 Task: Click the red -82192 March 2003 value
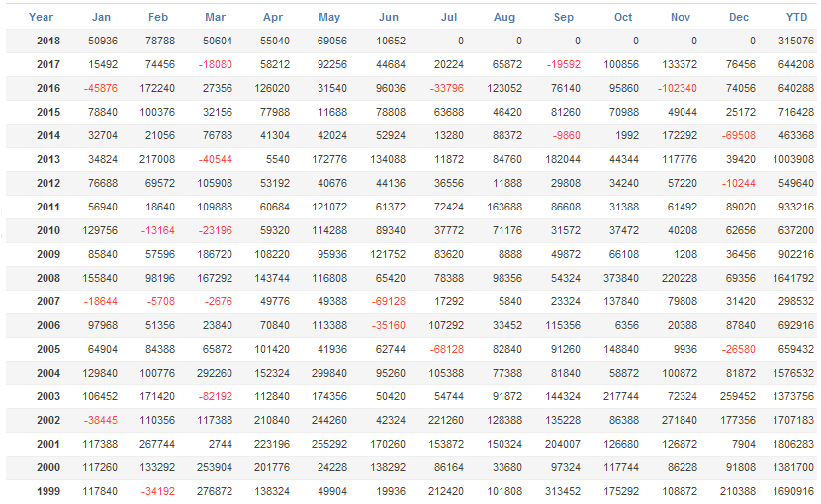pos(216,396)
